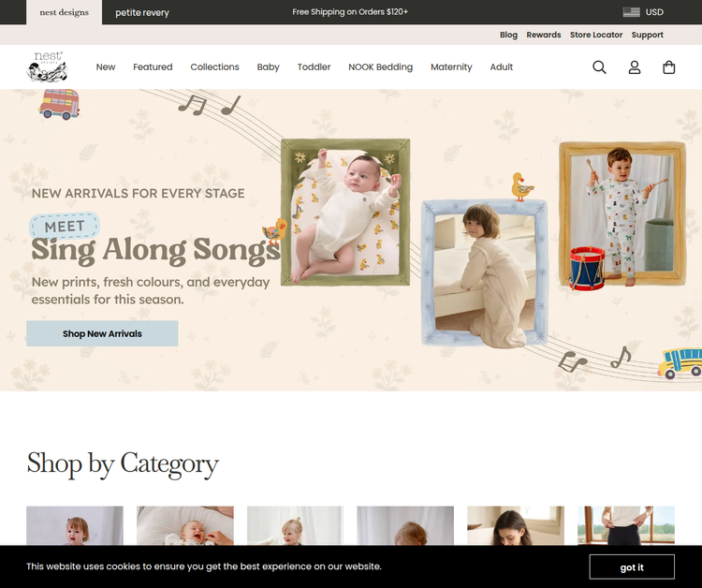Open the Adult menu
Screen dimensions: 702x588
[501, 67]
